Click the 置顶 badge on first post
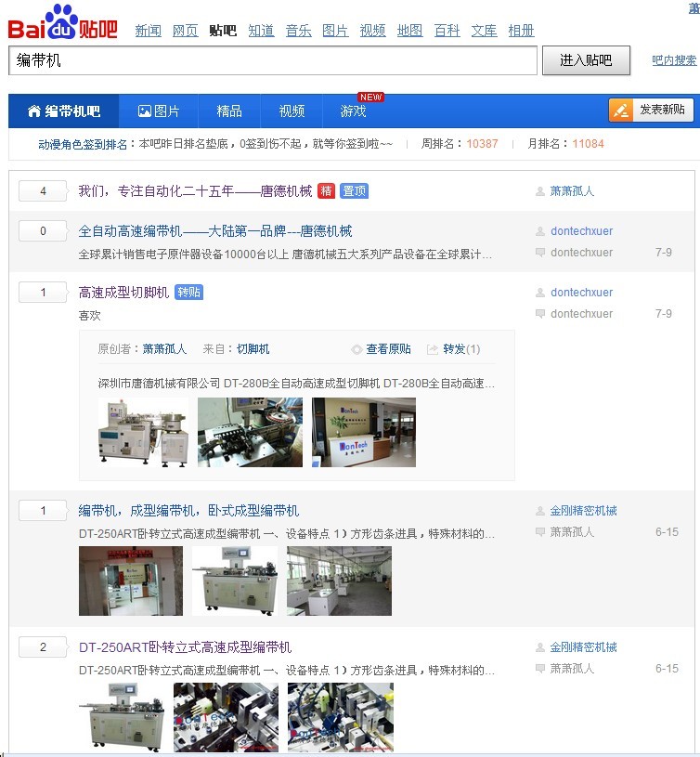The image size is (700, 757). click(354, 191)
